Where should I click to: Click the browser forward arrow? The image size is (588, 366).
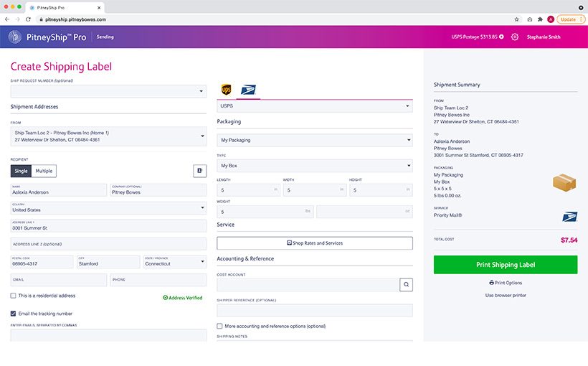[18, 19]
